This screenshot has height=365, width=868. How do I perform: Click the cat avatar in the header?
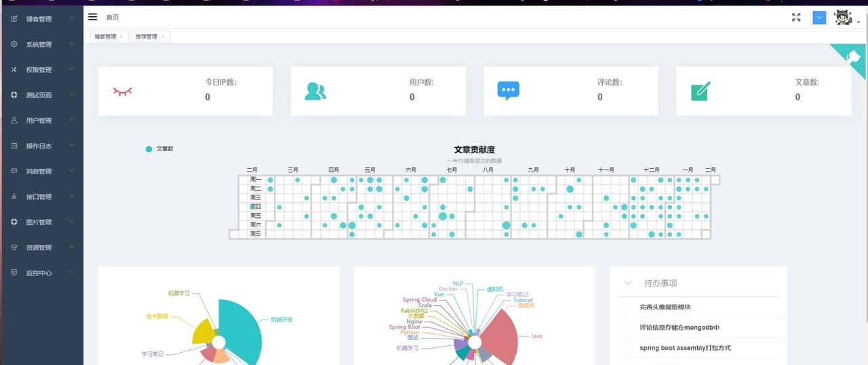pos(843,18)
